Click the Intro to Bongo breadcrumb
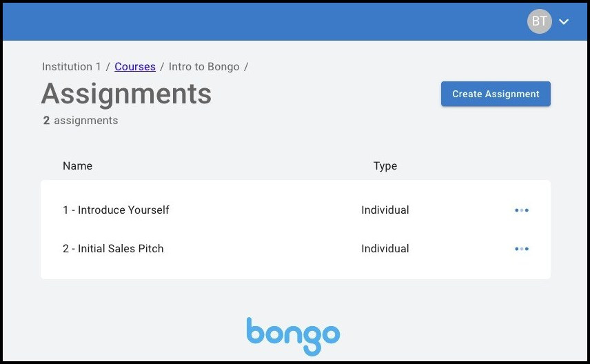Viewport: 590px width, 364px height. [204, 67]
